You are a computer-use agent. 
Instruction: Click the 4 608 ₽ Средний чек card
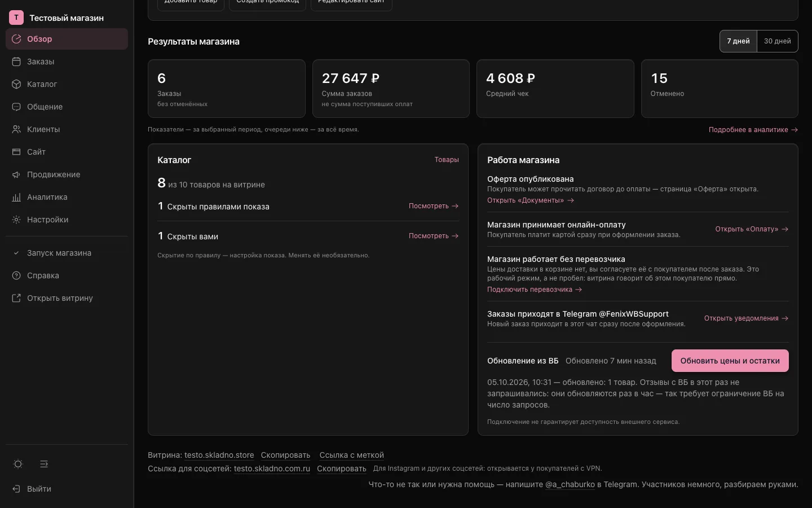pos(555,89)
